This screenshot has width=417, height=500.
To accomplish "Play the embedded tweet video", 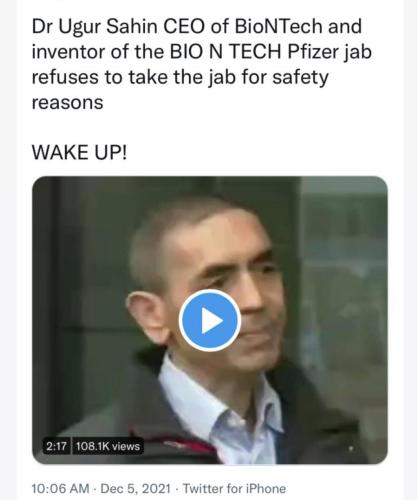I will (x=210, y=320).
